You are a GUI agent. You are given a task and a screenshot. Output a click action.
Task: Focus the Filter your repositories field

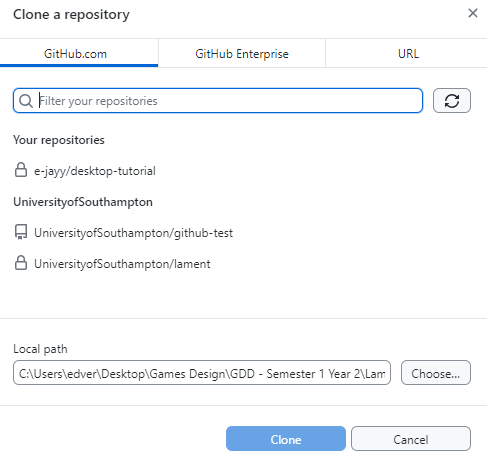[218, 101]
